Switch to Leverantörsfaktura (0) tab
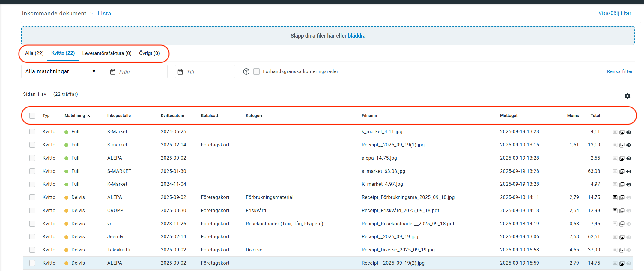Image resolution: width=644 pixels, height=271 pixels. click(x=107, y=53)
